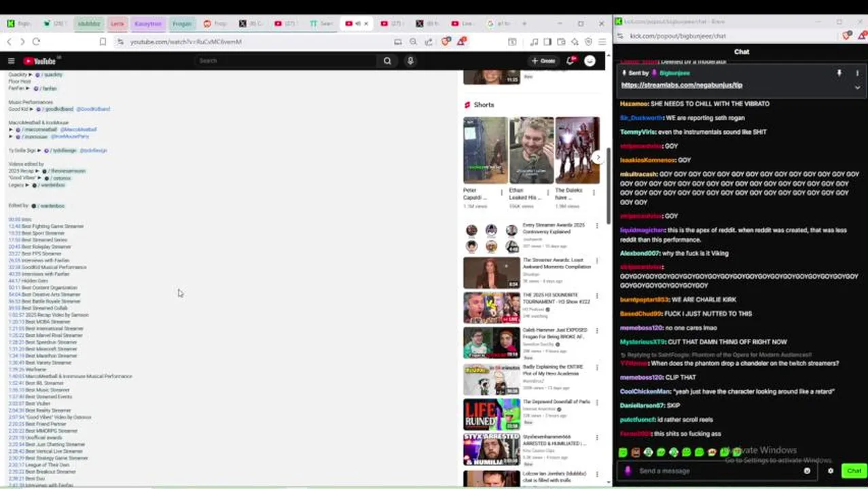Open options for Depraved Downfall video
Screen dimensions: 868x489
pos(597,403)
